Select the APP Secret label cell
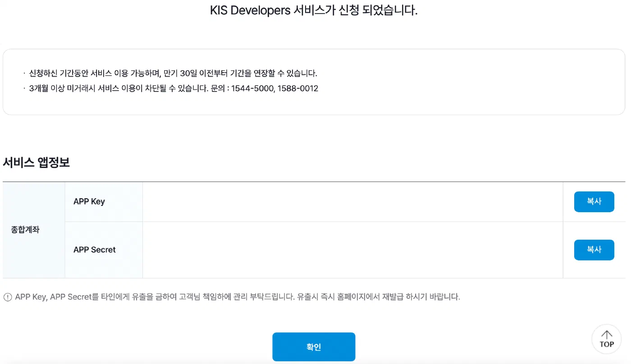Image resolution: width=631 pixels, height=364 pixels. pos(104,250)
